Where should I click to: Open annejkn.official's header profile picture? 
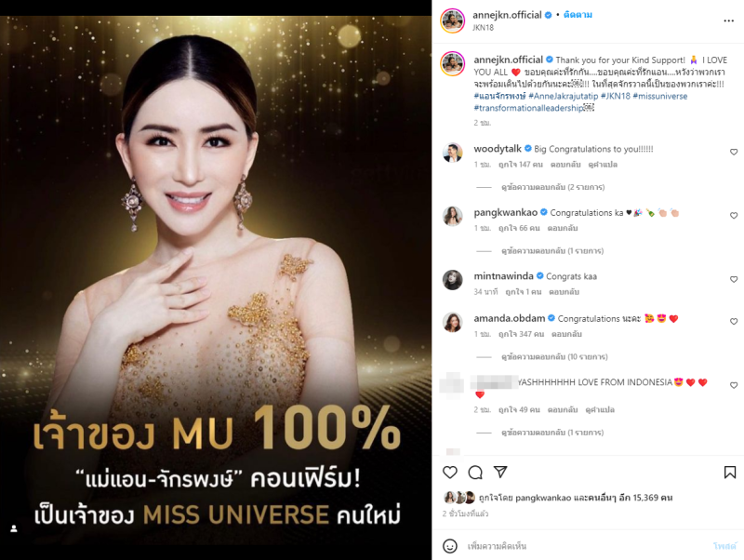453,20
